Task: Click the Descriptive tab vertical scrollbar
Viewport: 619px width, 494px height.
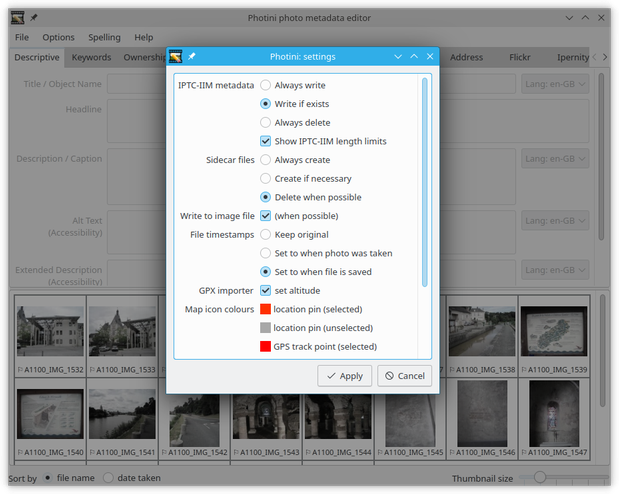Action: tap(601, 157)
